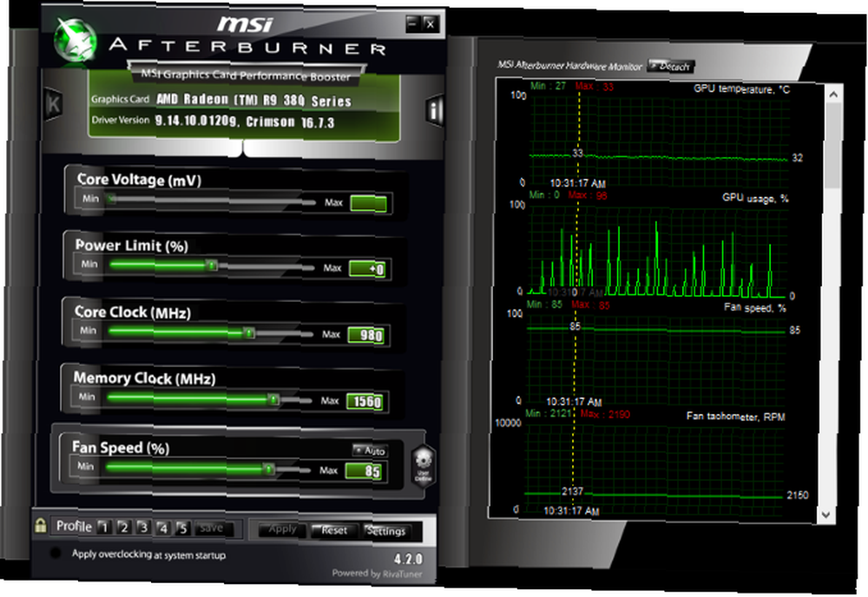This screenshot has height=597, width=868.
Task: Click 'Max : 98' in GPU usage graph
Action: pos(588,195)
